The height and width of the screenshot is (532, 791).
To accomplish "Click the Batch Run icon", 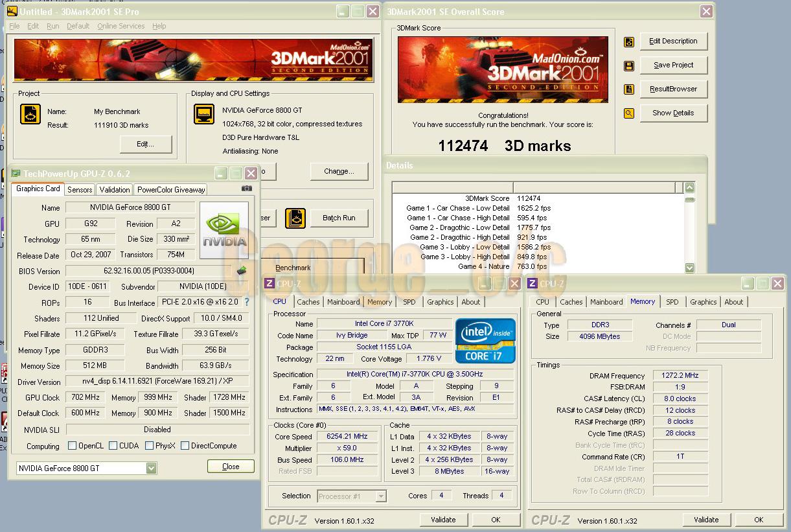I will 295,218.
